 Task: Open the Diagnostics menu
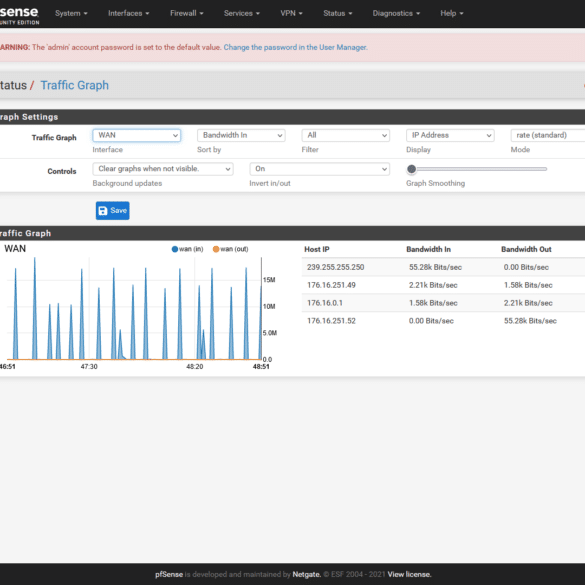coord(396,13)
